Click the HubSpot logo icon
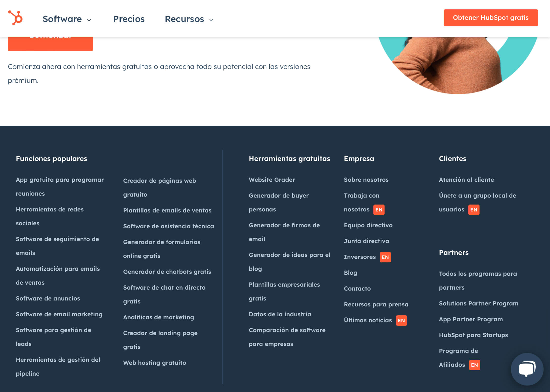Viewport: 550px width, 392px height. click(15, 17)
